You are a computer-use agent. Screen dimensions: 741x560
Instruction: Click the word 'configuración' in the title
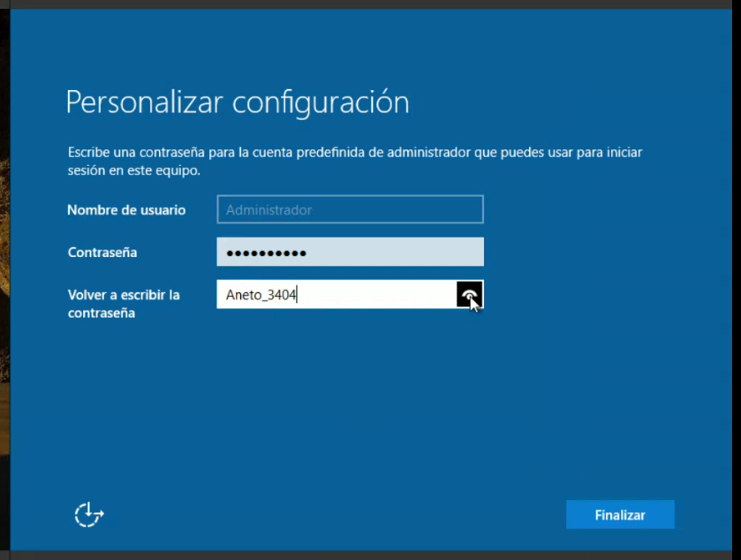coord(321,102)
